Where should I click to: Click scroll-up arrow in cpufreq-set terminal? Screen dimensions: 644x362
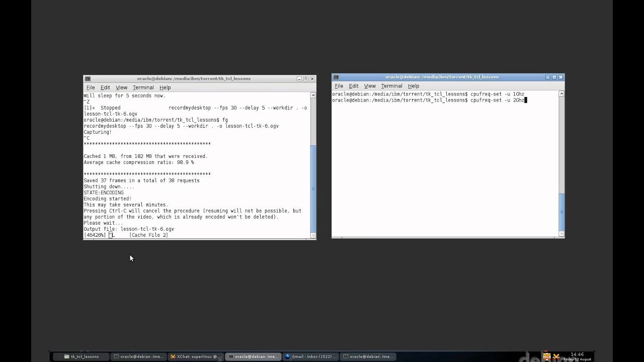coord(561,94)
